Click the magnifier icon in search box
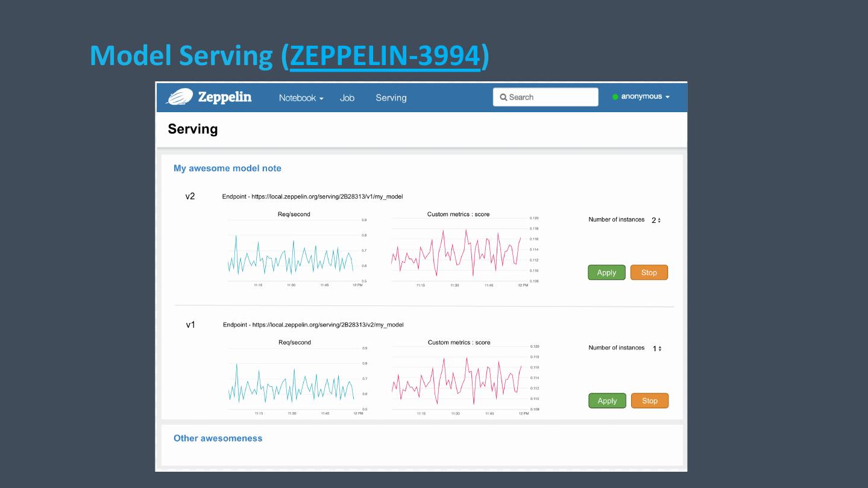Screen dimensions: 868x488 click(503, 97)
